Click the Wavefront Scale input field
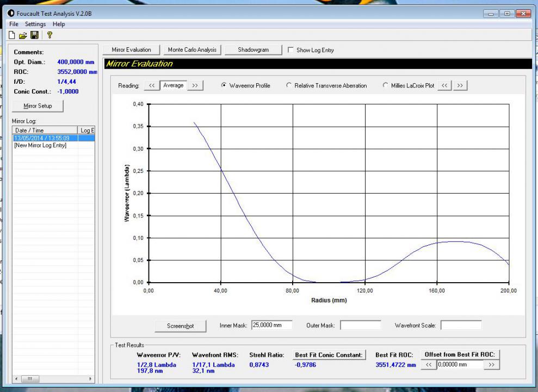The height and width of the screenshot is (392, 538). click(x=461, y=325)
